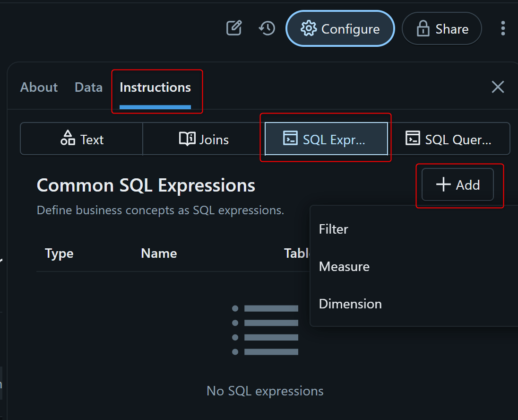Viewport: 518px width, 420px height.
Task: Click the Add dropdown button
Action: tap(458, 185)
